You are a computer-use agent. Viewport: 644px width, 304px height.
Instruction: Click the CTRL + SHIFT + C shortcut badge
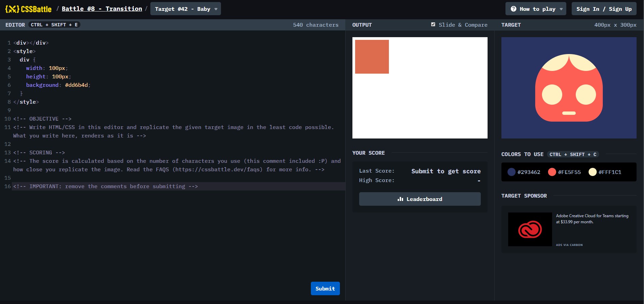point(572,154)
